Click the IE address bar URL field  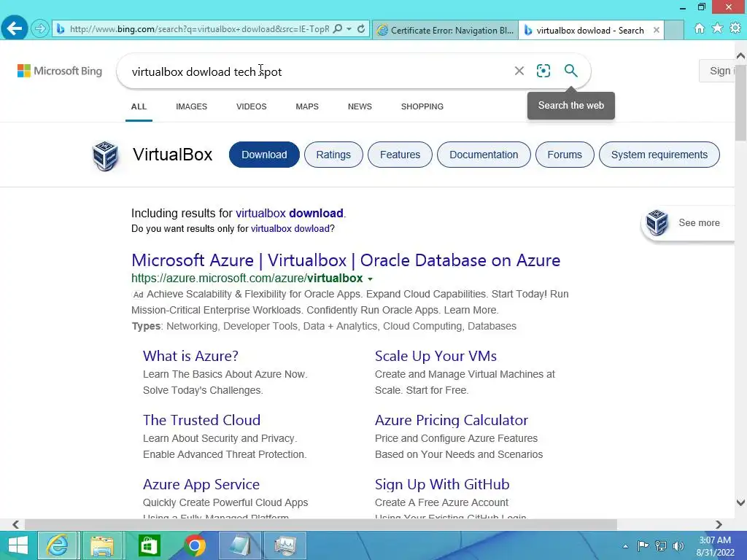[x=199, y=29]
